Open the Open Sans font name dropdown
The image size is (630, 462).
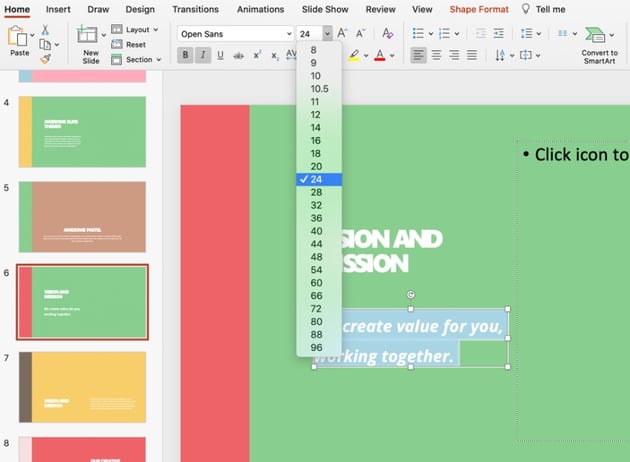[288, 34]
